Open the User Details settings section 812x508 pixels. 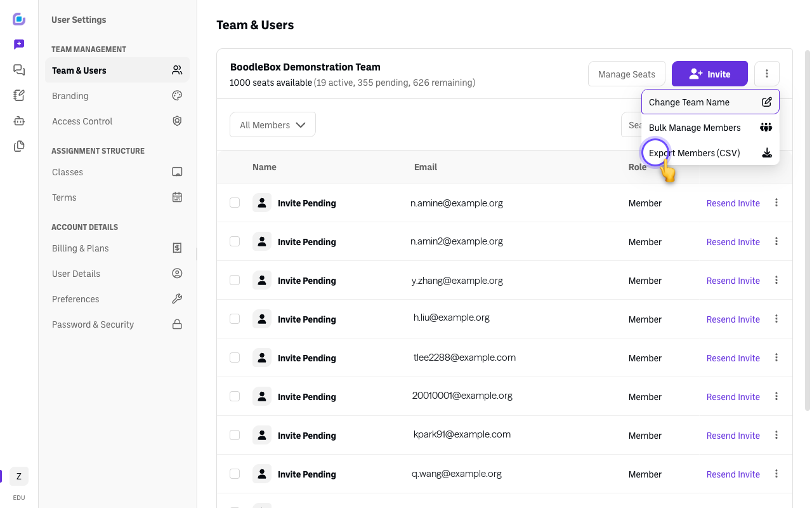[x=117, y=274]
